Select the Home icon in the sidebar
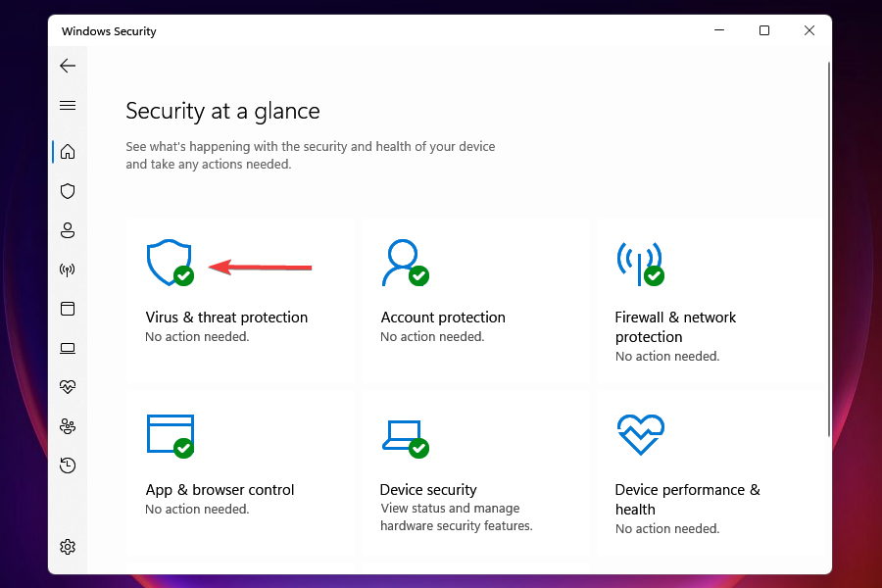The width and height of the screenshot is (882, 588). [68, 152]
